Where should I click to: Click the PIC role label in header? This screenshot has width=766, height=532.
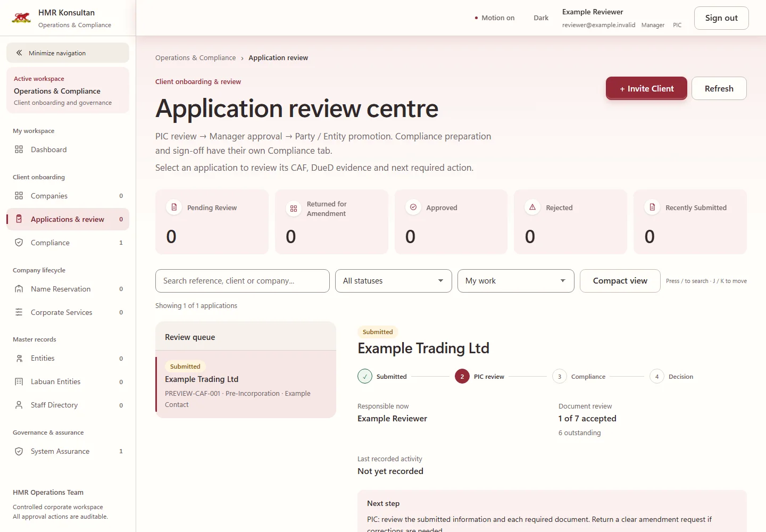point(677,25)
